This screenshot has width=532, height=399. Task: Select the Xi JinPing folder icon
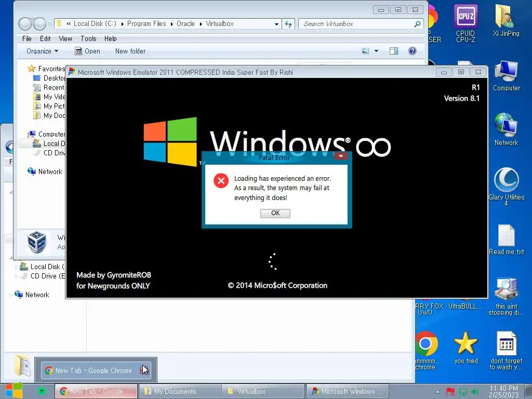coord(506,20)
